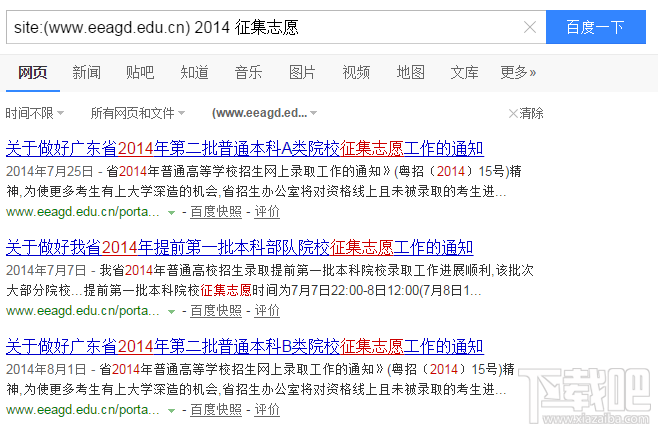Go to the 文库 tab
Viewport: 658px width, 429px height.
tap(464, 72)
